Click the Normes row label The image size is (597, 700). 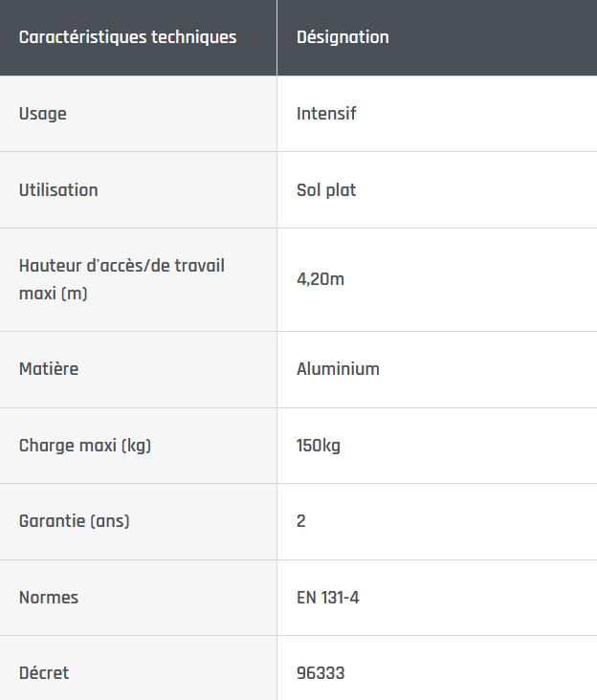(49, 598)
